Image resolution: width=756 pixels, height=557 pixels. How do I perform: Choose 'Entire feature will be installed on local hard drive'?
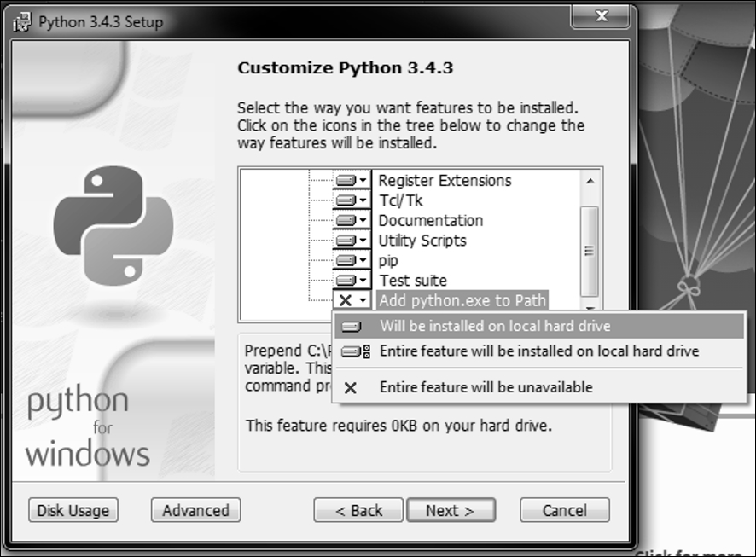[538, 351]
